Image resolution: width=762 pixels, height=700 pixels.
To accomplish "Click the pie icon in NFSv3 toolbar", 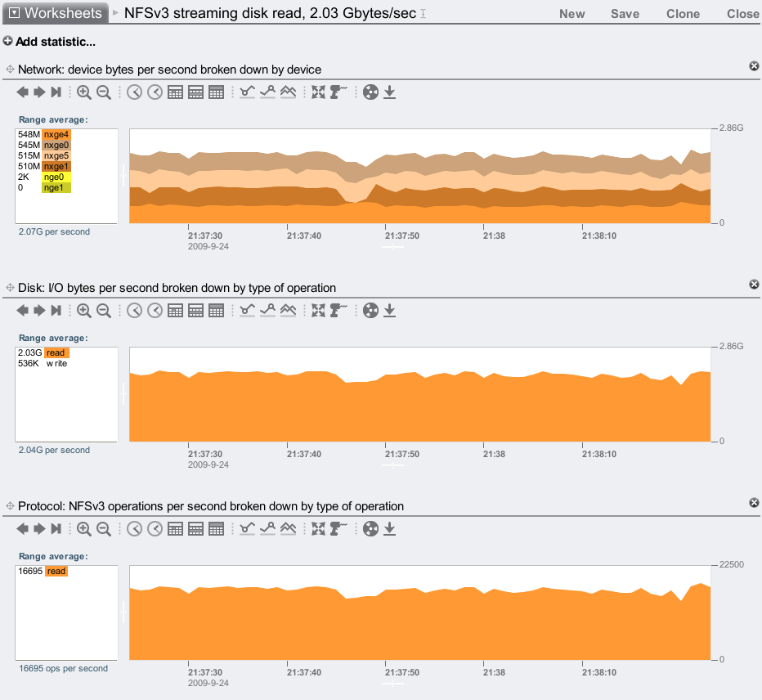I will tap(370, 529).
